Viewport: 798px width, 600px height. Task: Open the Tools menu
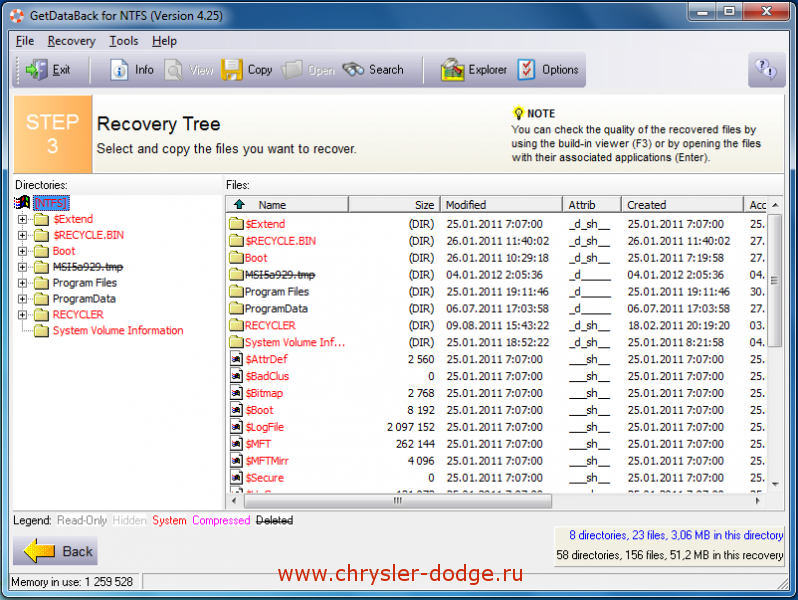(x=124, y=41)
